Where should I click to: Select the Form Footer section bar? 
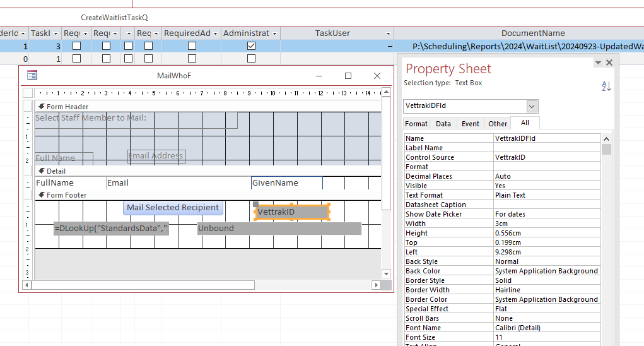(x=208, y=195)
